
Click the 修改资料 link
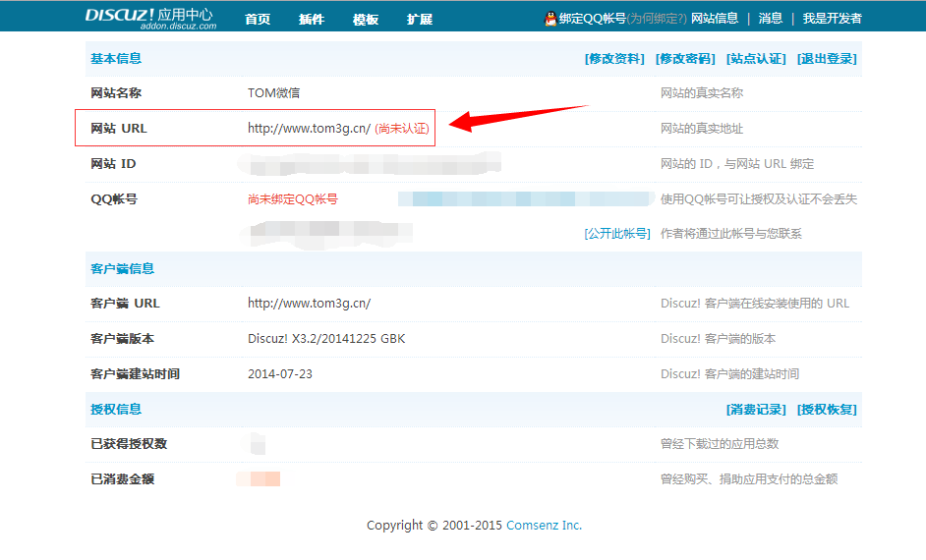614,59
